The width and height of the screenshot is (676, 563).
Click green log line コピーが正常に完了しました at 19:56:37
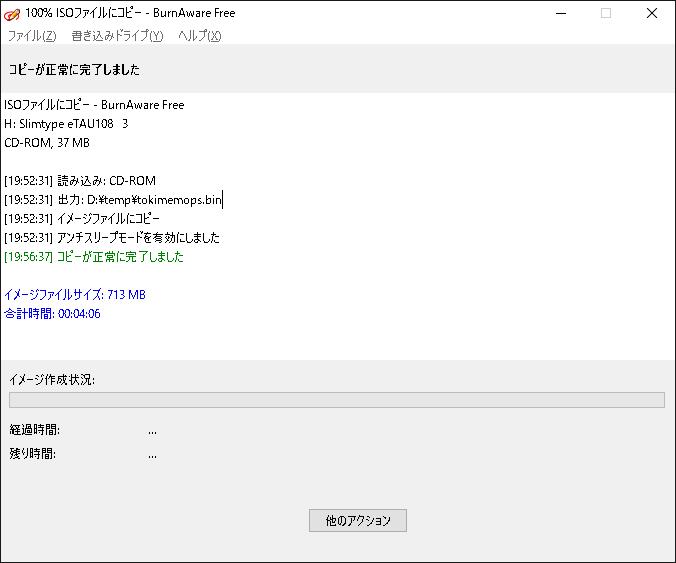point(94,256)
